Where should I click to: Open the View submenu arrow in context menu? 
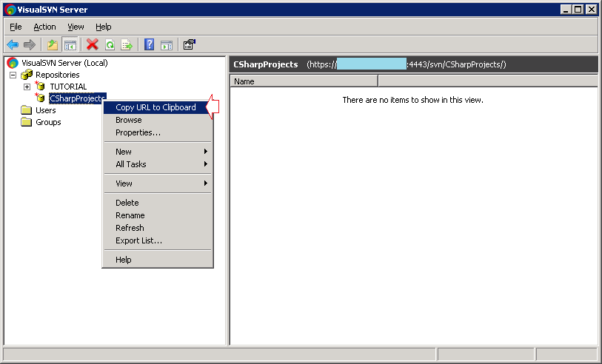click(206, 183)
